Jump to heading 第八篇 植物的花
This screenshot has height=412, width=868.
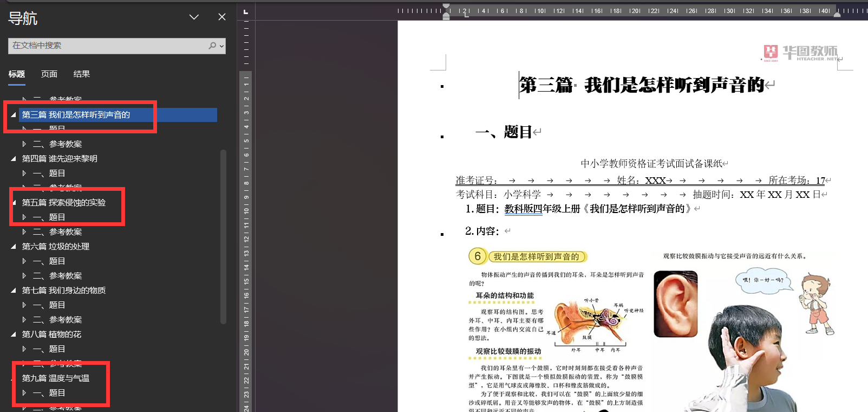click(51, 334)
